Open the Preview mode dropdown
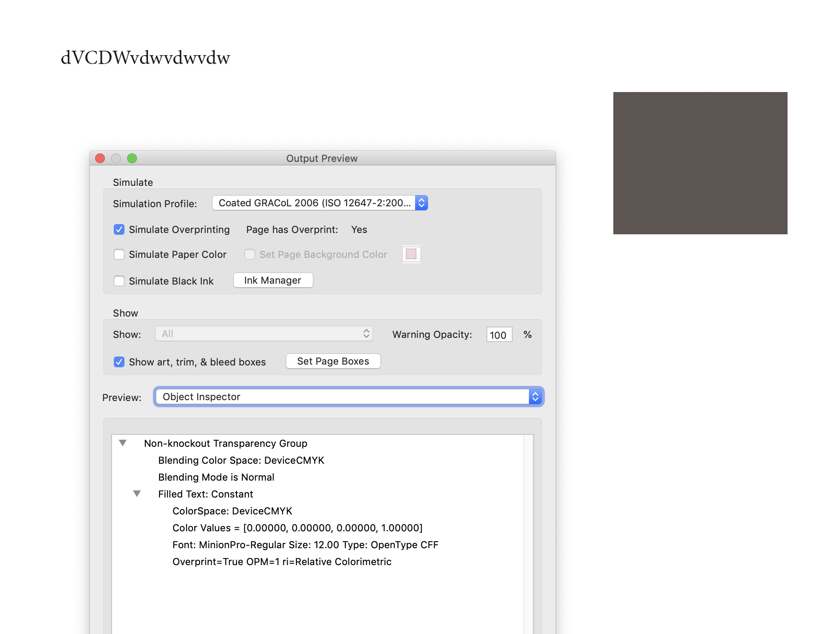This screenshot has height=634, width=840. point(348,397)
